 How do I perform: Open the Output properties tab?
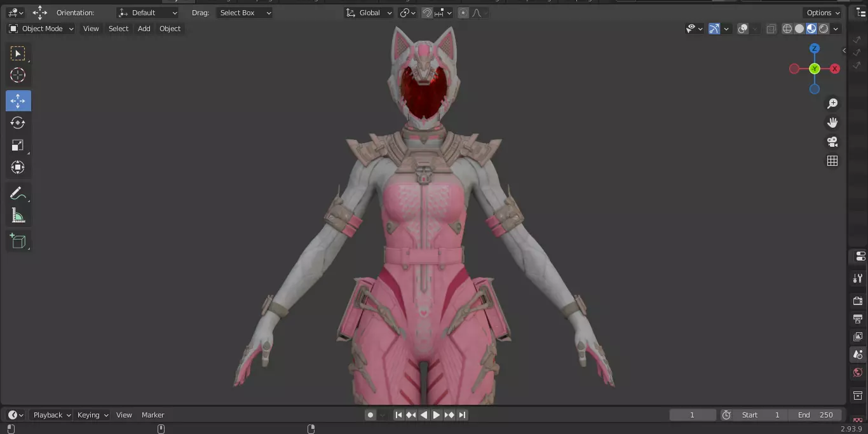pyautogui.click(x=858, y=318)
